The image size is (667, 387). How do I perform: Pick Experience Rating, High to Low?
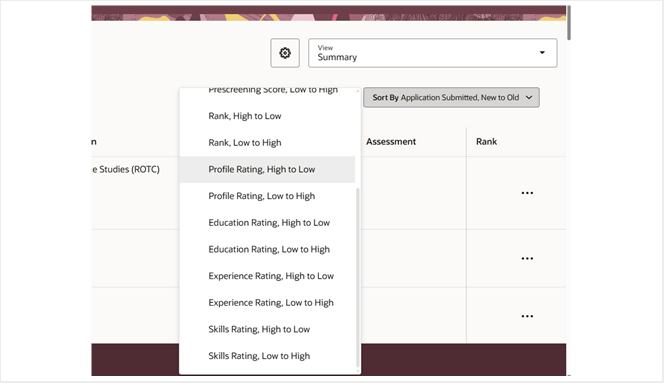[x=268, y=277]
